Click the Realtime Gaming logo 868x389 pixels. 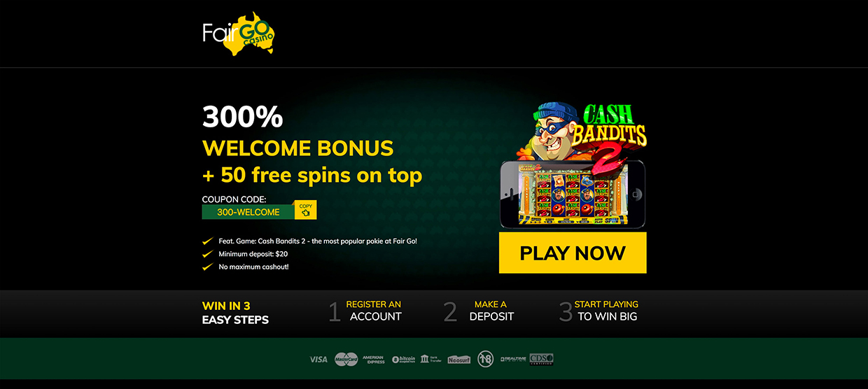click(x=513, y=359)
